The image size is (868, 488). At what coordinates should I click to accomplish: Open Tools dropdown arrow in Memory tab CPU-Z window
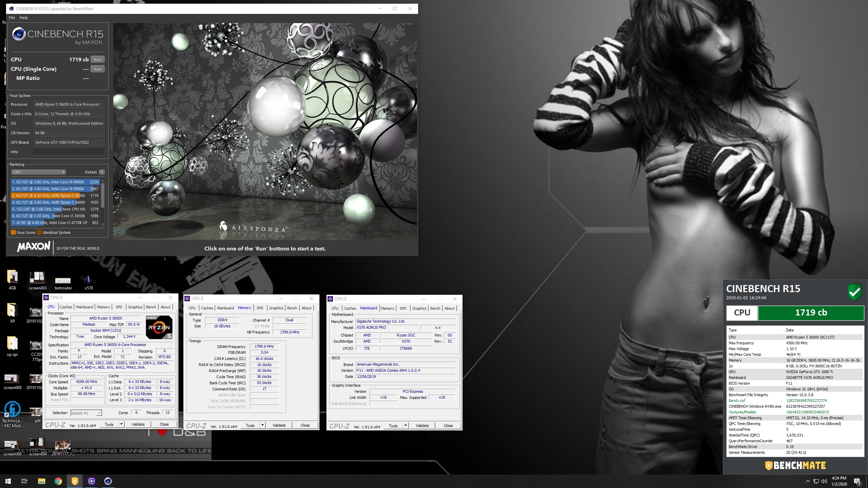click(x=262, y=425)
